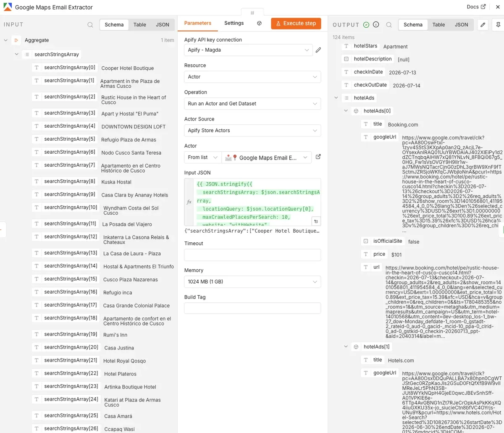Edit output with the pencil icon

pos(483,25)
